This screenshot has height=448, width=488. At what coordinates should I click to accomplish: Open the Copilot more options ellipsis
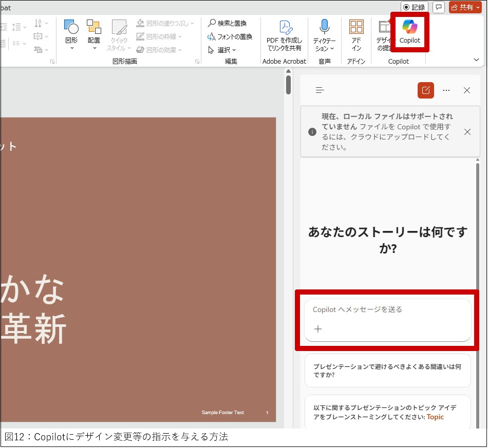(446, 90)
